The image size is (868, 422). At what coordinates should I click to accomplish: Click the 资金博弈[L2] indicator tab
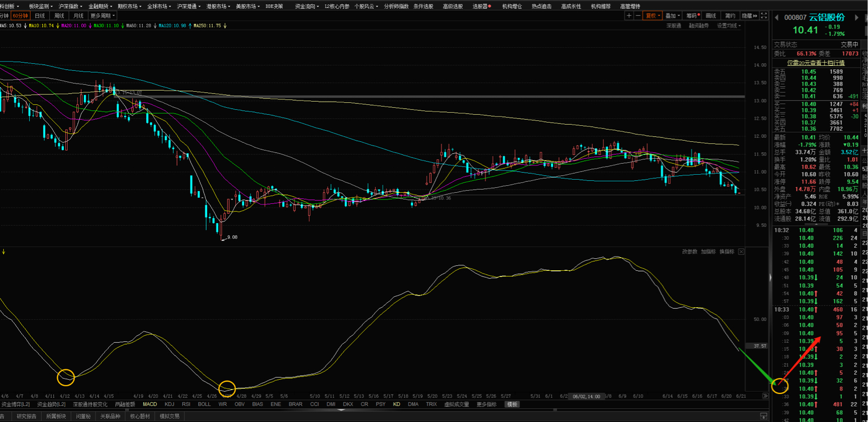coord(15,404)
